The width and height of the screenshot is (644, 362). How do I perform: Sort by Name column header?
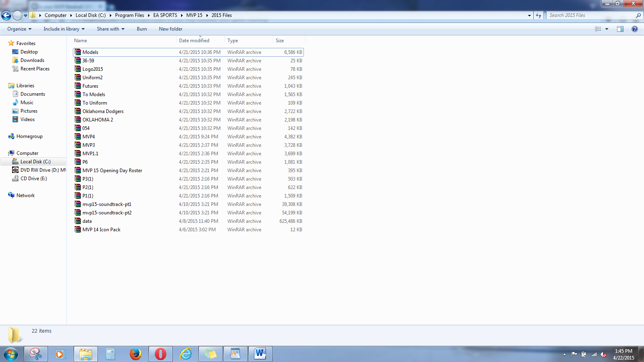click(124, 41)
